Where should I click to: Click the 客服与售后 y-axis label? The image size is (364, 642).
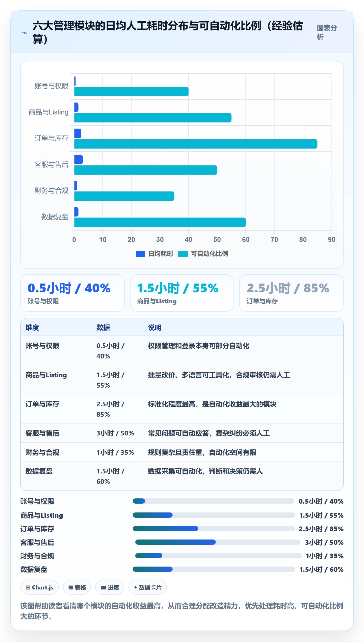51,165
